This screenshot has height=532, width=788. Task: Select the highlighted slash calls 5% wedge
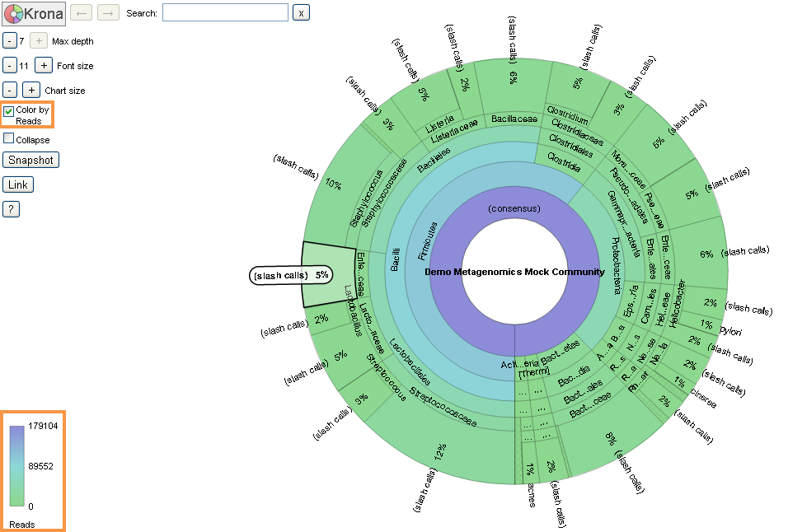pyautogui.click(x=328, y=274)
